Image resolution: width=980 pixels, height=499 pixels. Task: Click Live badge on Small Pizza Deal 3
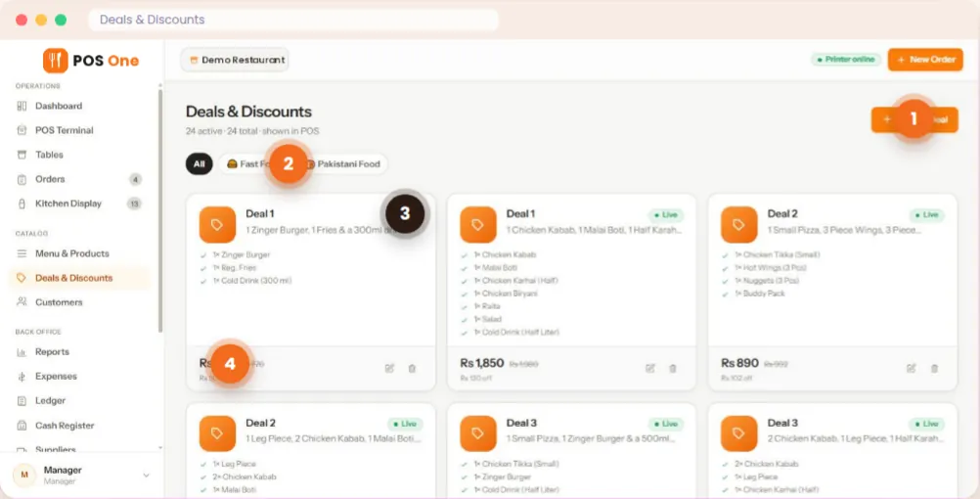(x=666, y=424)
